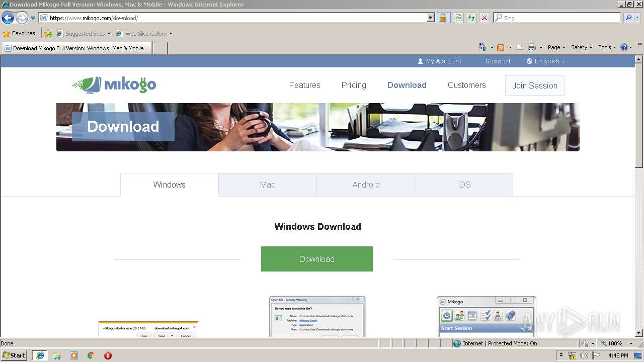Click the Home icon in command bar
This screenshot has width=644, height=362.
(482, 47)
